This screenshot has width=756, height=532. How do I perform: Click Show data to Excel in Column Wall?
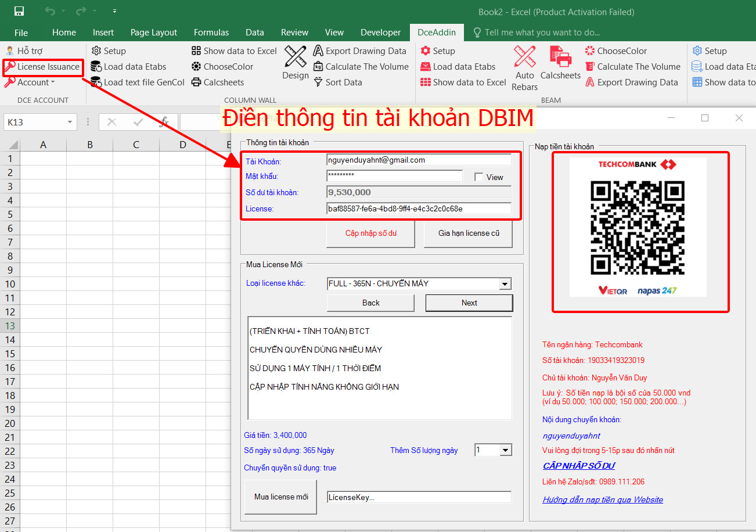[x=234, y=51]
